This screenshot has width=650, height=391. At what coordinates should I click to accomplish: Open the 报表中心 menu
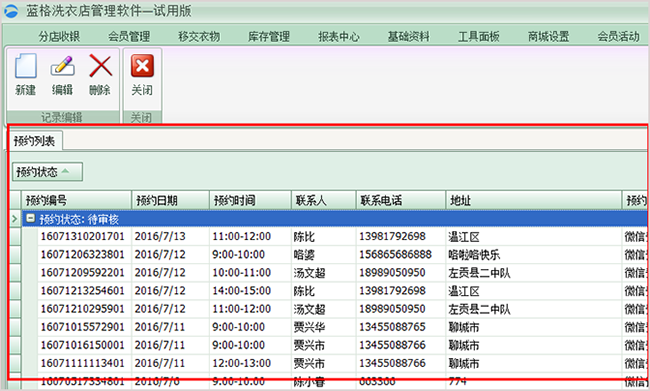click(x=339, y=36)
